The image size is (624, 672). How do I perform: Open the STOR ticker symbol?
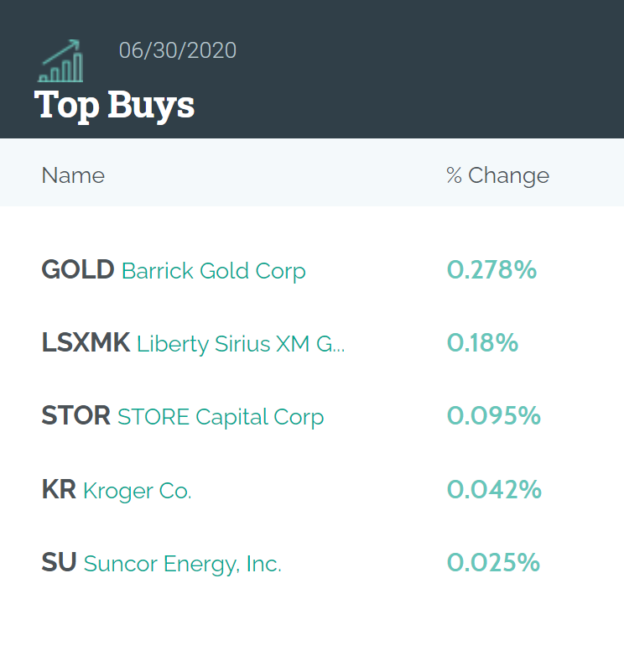click(75, 416)
